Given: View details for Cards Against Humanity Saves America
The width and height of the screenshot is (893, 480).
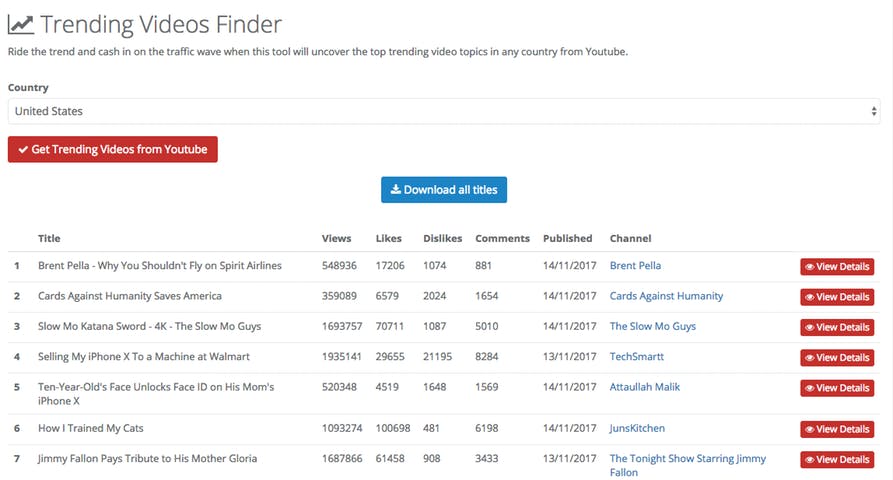Looking at the screenshot, I should (837, 297).
